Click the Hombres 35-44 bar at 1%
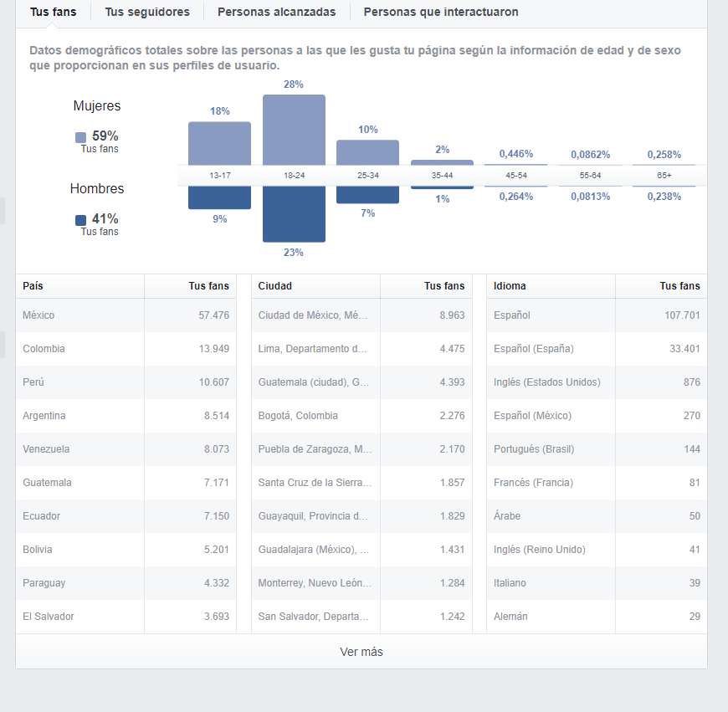Image resolution: width=728 pixels, height=712 pixels. pyautogui.click(x=442, y=187)
